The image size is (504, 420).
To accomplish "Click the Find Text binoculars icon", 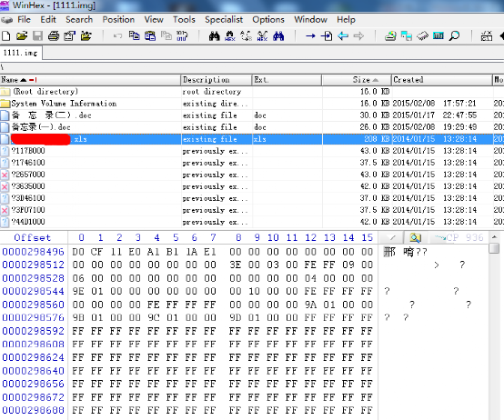I will tap(214, 35).
